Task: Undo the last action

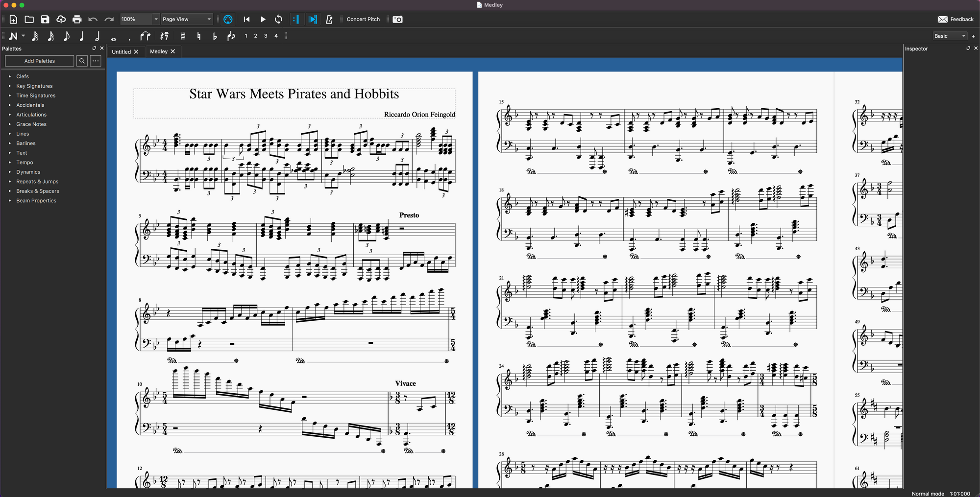Action: click(x=93, y=19)
